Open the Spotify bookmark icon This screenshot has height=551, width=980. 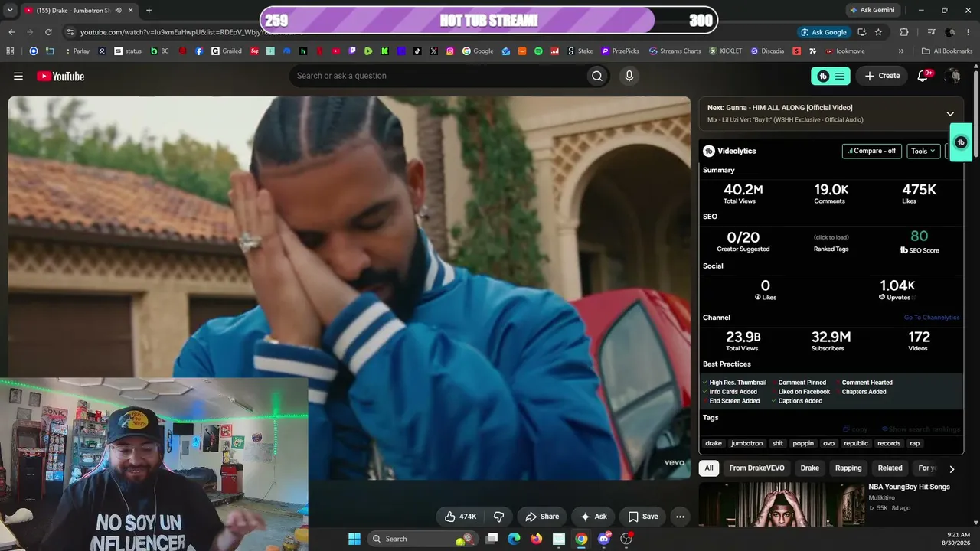pyautogui.click(x=538, y=51)
